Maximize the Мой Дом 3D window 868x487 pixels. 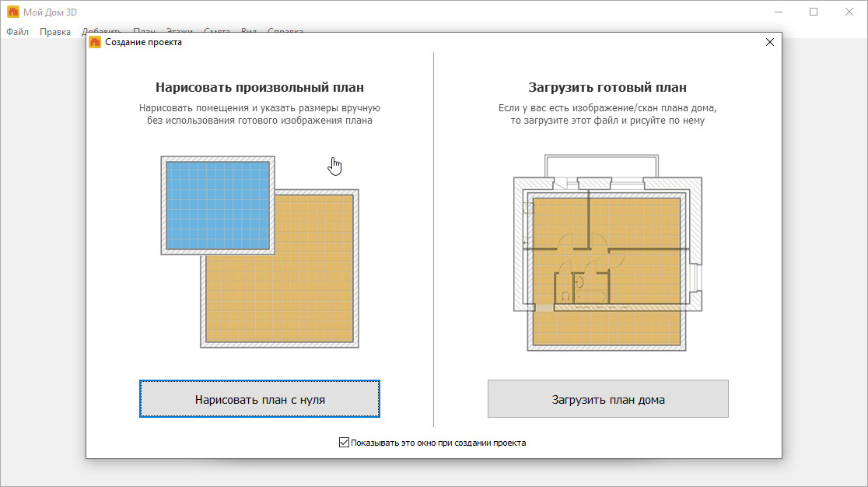(814, 12)
